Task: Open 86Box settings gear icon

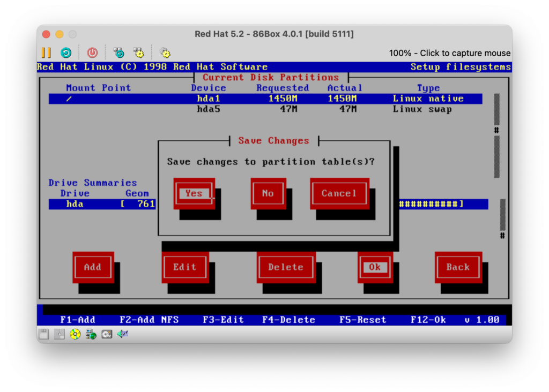Action: click(165, 53)
